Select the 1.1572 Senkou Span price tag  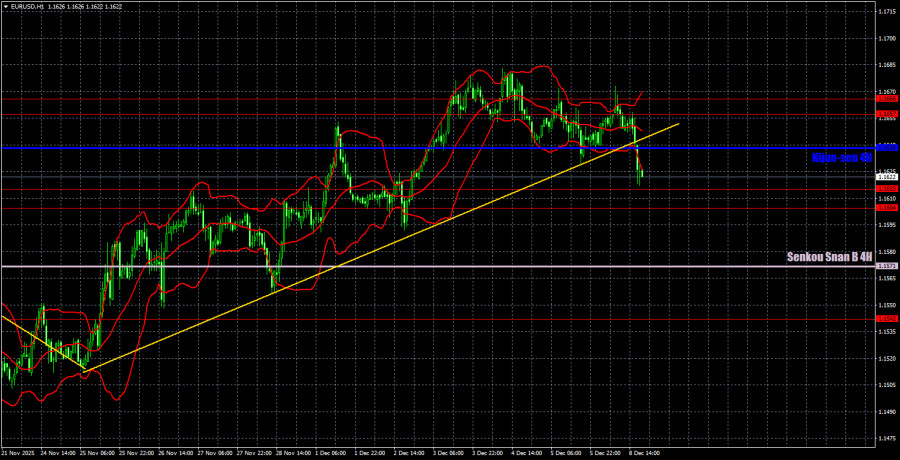click(886, 266)
